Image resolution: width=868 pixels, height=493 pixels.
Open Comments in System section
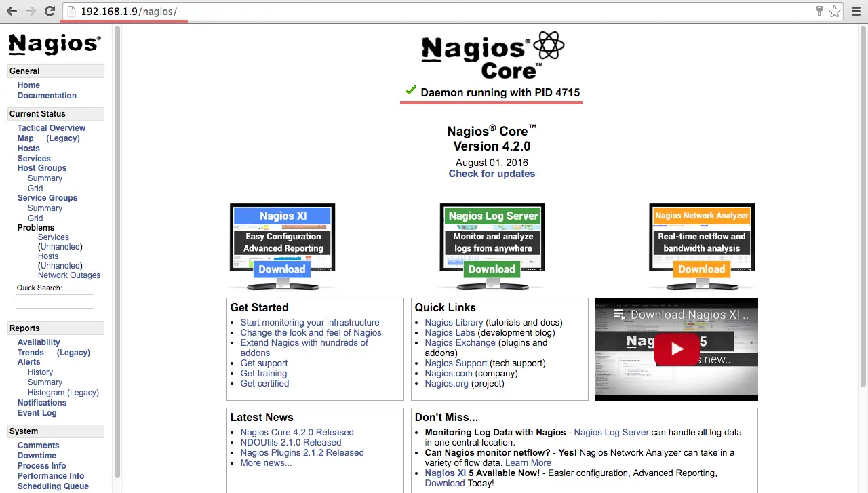(38, 446)
